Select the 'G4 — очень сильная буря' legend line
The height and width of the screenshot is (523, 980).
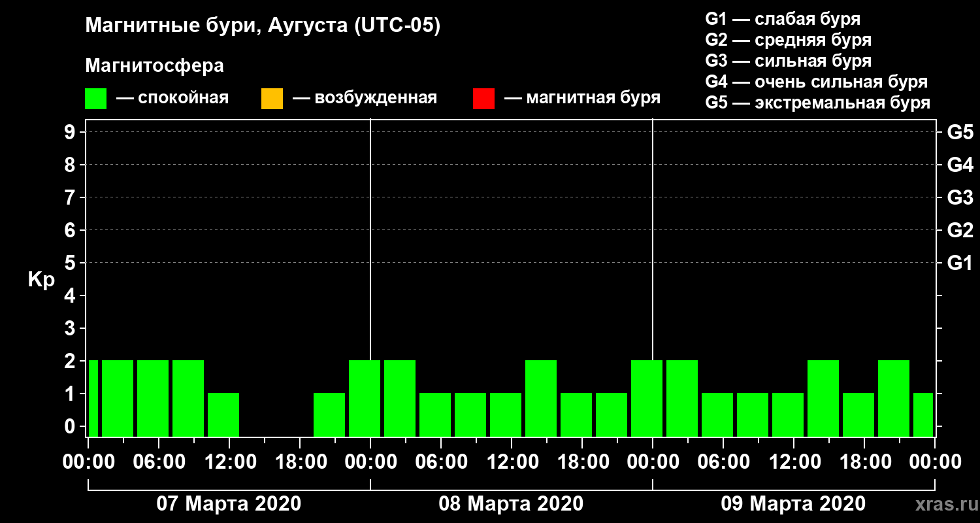click(817, 82)
